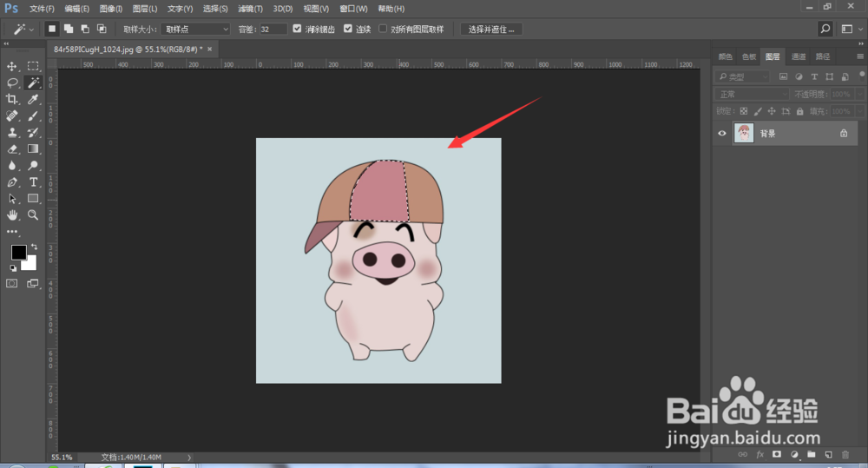The image size is (868, 468).
Task: Choose Add to Selection mode
Action: (68, 29)
